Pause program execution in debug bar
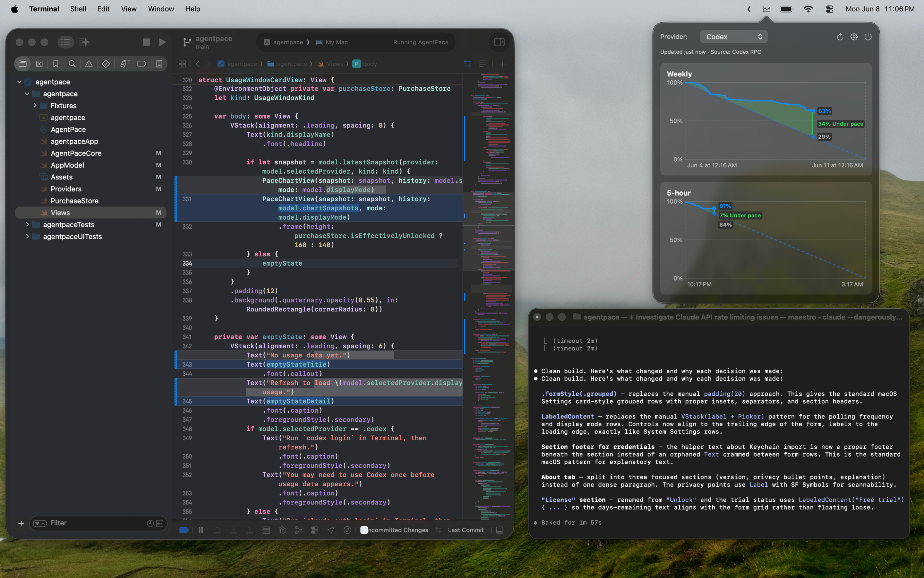This screenshot has height=578, width=924. [x=201, y=530]
